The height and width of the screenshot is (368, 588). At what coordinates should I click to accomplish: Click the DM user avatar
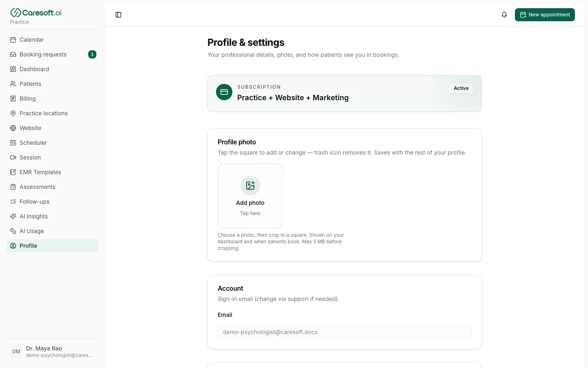(16, 352)
